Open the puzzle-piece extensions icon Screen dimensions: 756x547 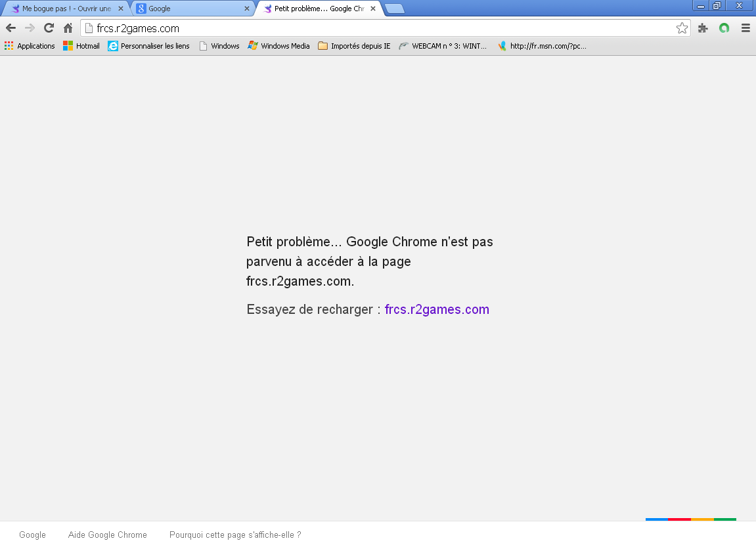(703, 28)
